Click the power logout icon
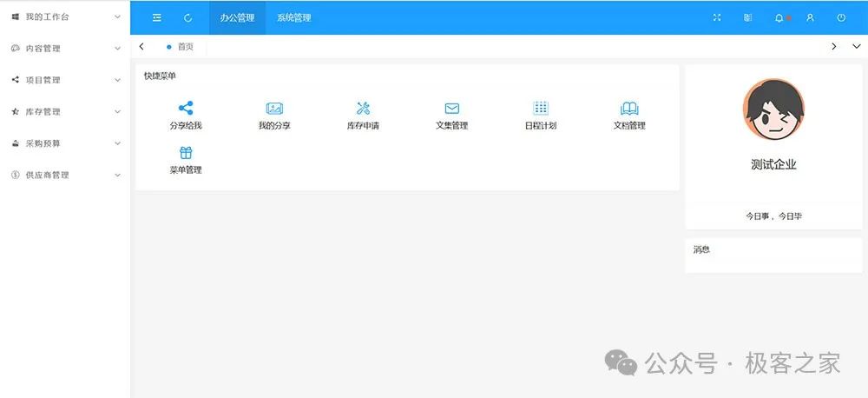This screenshot has width=868, height=398. click(x=841, y=17)
